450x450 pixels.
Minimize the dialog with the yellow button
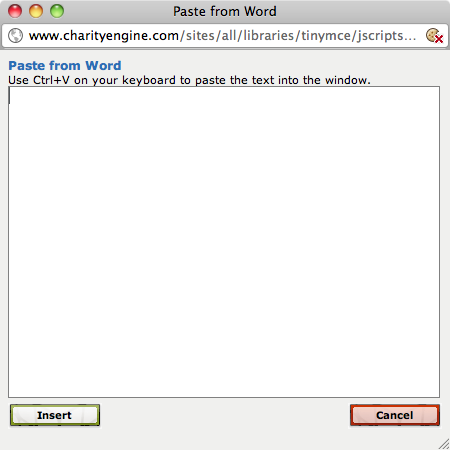pos(36,11)
